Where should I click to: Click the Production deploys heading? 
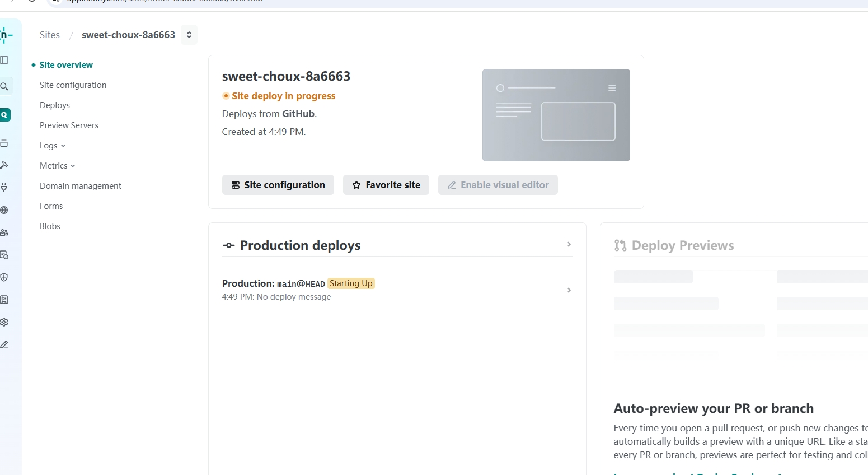300,245
